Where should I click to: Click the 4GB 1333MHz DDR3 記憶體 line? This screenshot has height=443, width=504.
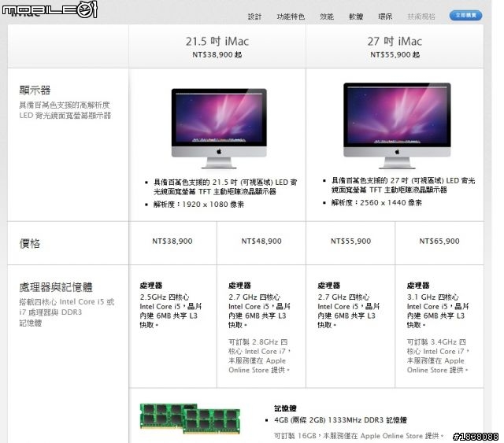[x=340, y=420]
